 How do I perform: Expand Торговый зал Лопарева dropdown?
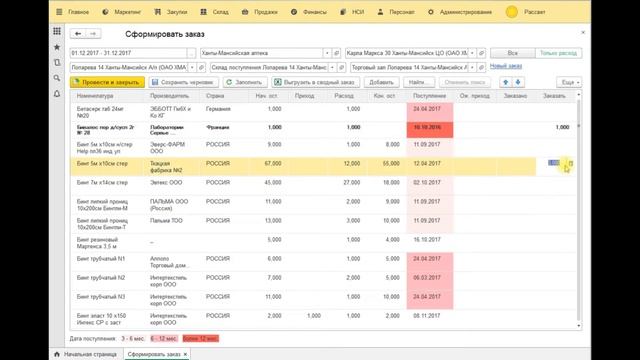click(472, 67)
